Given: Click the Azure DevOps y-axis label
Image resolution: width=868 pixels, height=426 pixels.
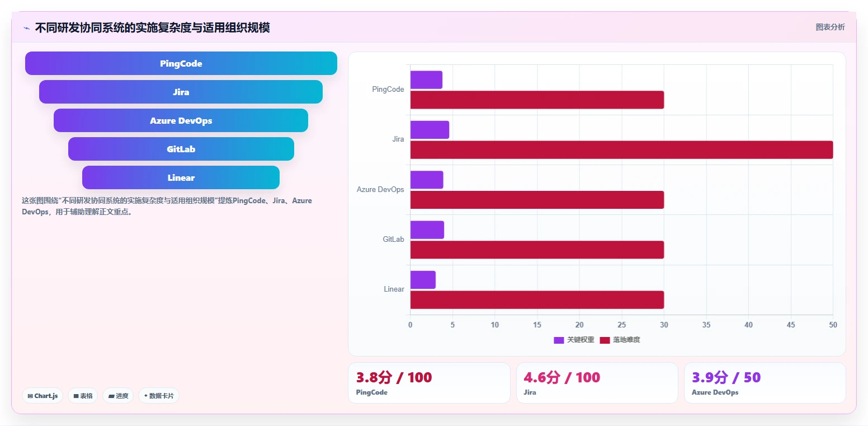Looking at the screenshot, I should pyautogui.click(x=380, y=189).
